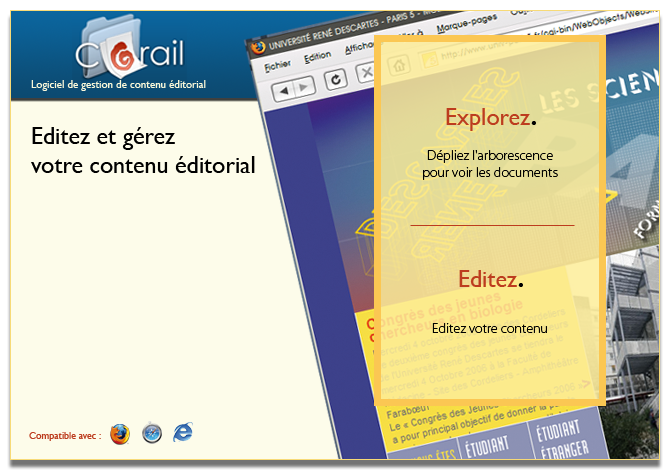Click the Corail logo with folder icon
This screenshot has width=670, height=470.
click(130, 46)
